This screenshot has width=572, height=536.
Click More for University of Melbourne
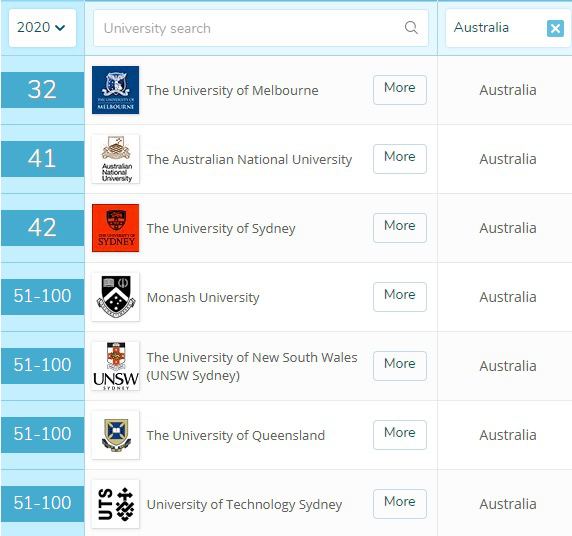coord(400,90)
